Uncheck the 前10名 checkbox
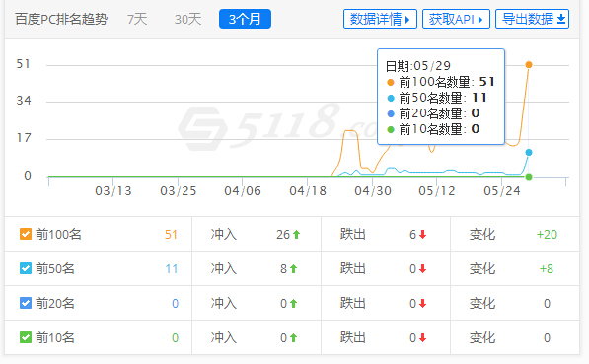 26,337
